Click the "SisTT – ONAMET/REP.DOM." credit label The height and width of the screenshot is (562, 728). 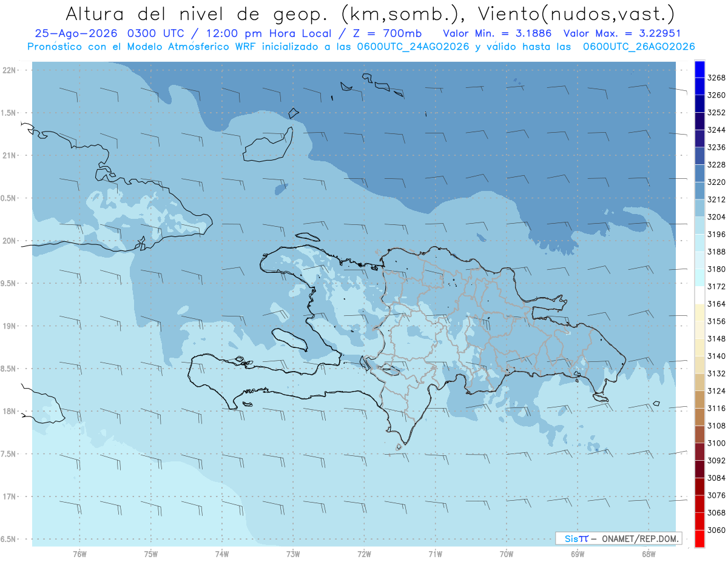point(619,538)
